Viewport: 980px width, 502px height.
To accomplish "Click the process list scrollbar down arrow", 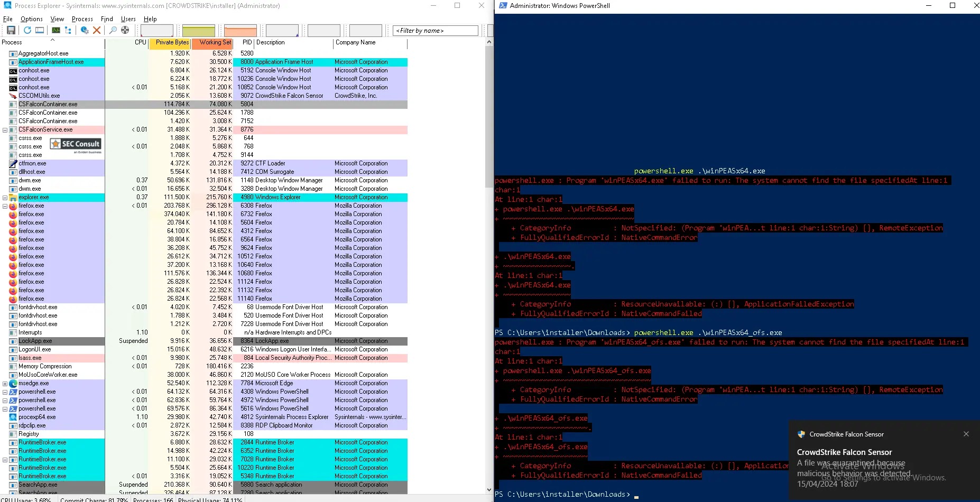I will click(x=489, y=490).
